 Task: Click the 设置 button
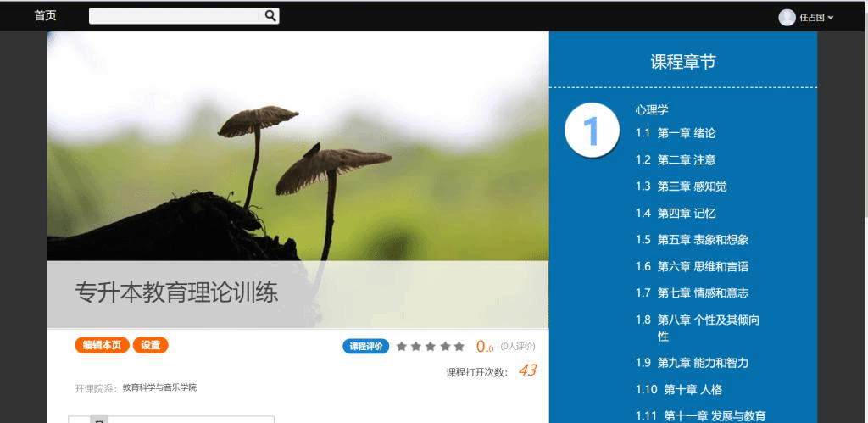(x=151, y=345)
